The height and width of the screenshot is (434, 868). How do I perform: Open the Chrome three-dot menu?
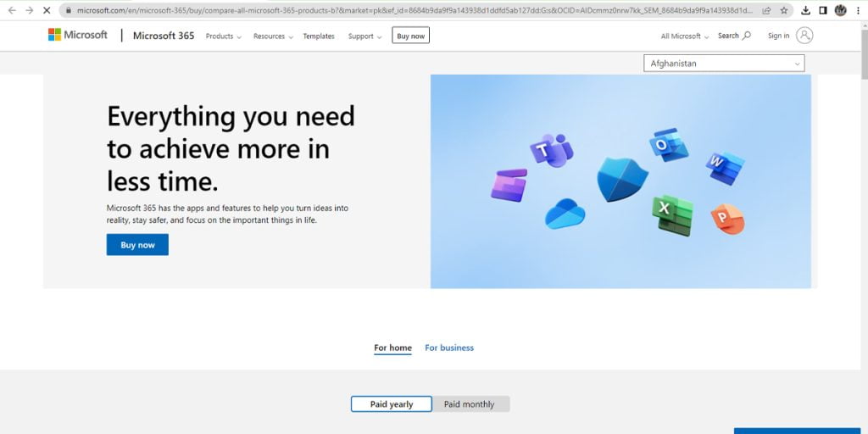(x=858, y=10)
